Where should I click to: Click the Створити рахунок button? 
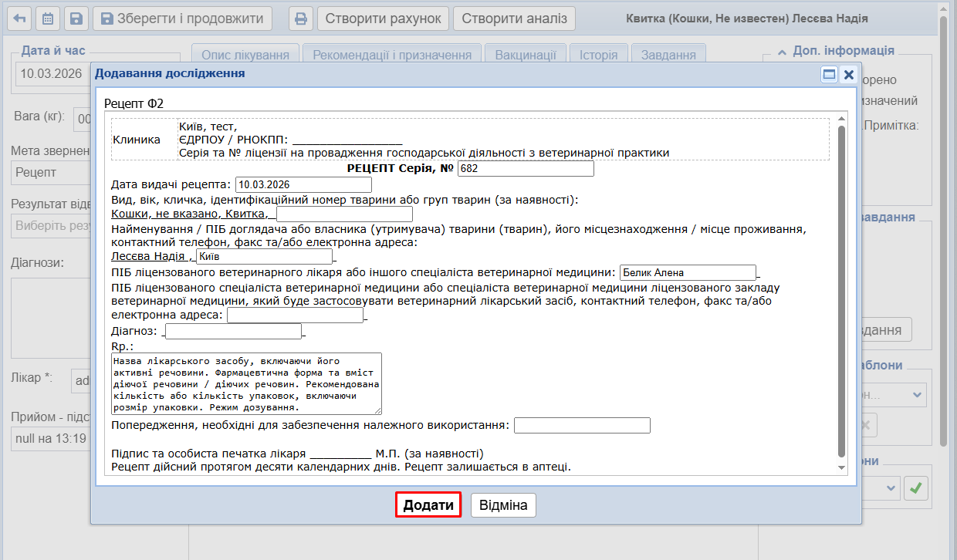pos(383,19)
